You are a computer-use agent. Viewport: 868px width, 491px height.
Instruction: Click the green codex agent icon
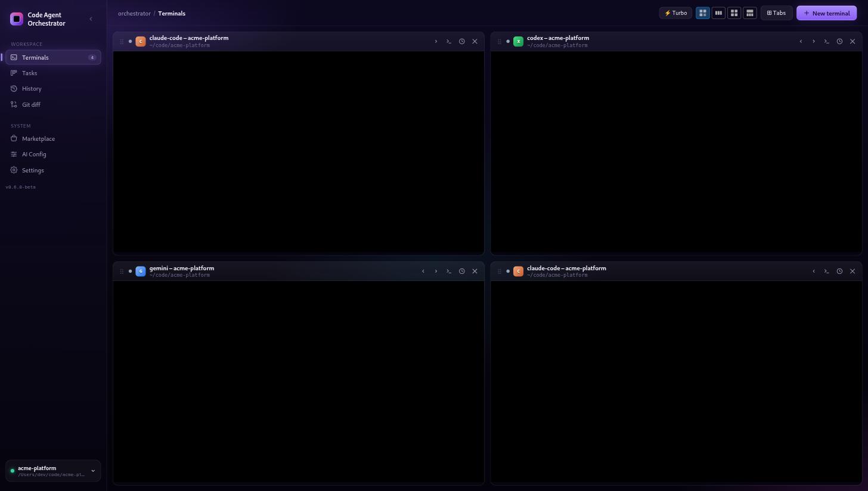pos(518,41)
